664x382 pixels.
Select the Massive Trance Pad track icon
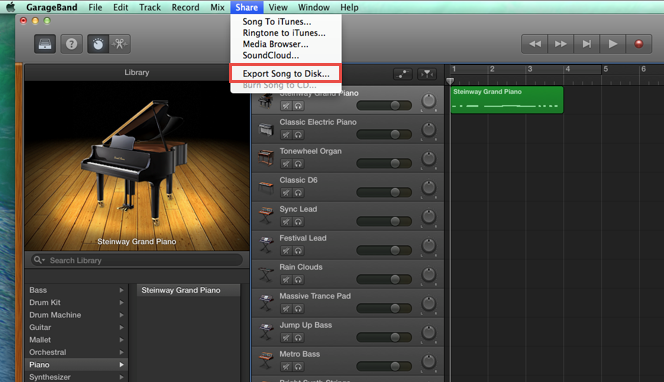click(x=266, y=303)
